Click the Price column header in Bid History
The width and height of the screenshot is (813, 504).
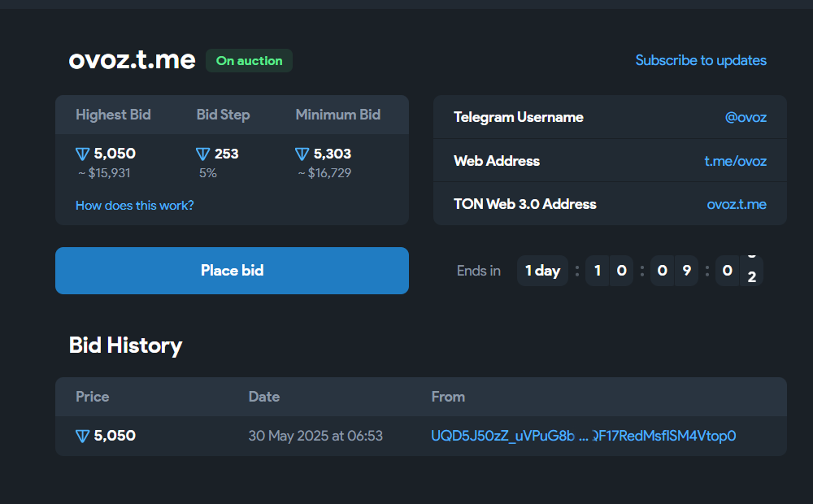tap(93, 397)
